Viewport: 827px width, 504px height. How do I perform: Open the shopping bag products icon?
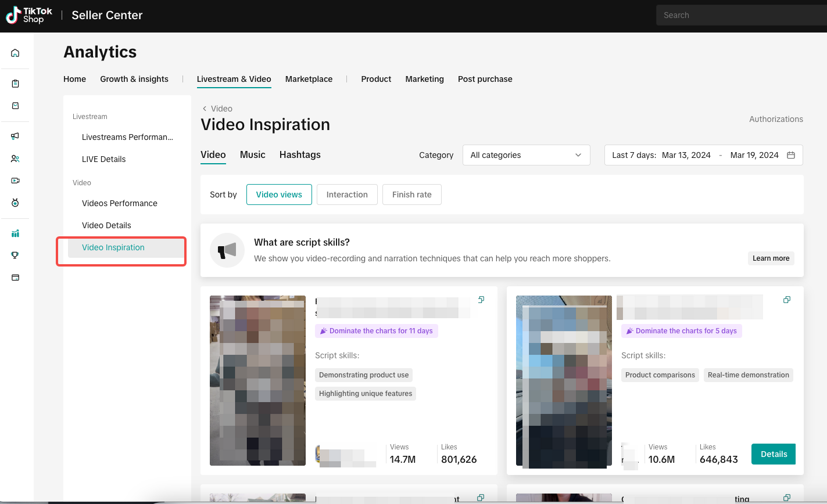(15, 106)
